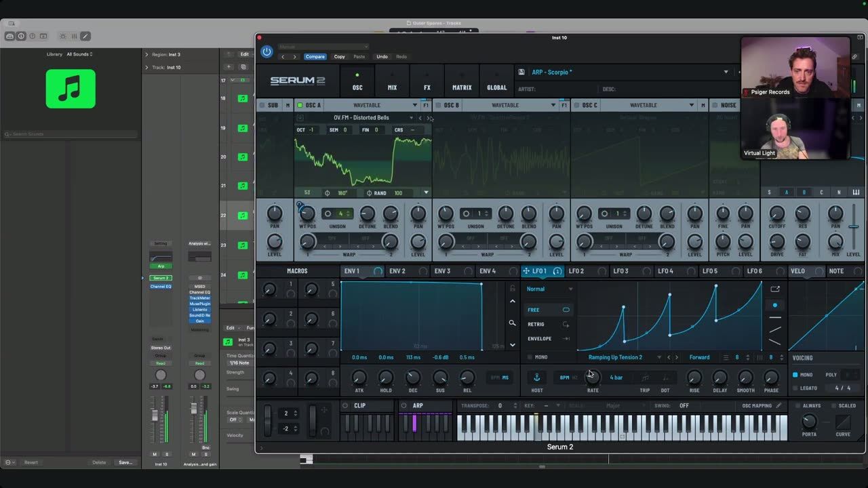The width and height of the screenshot is (868, 488).
Task: Click the Save... button in Library panel
Action: pos(125,462)
